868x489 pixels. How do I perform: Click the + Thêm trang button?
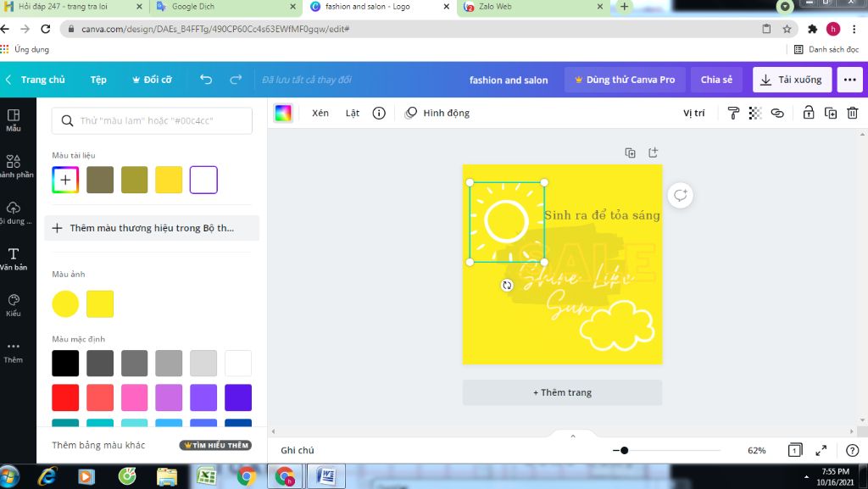tap(563, 392)
